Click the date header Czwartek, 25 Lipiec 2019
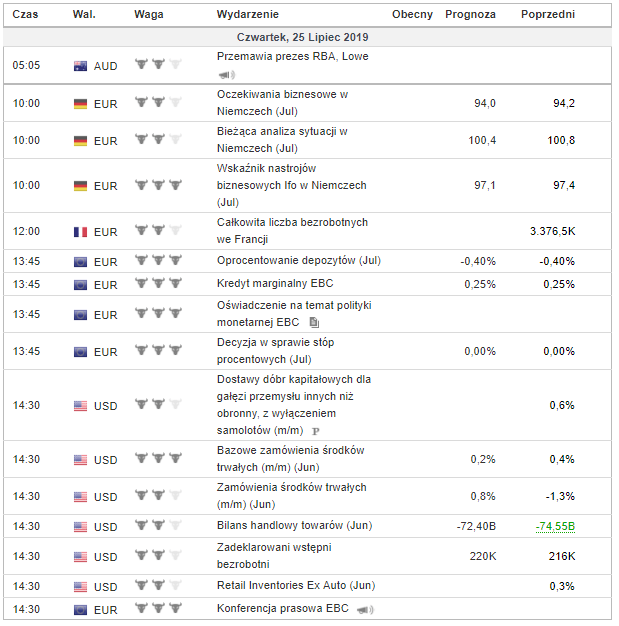 tap(309, 37)
